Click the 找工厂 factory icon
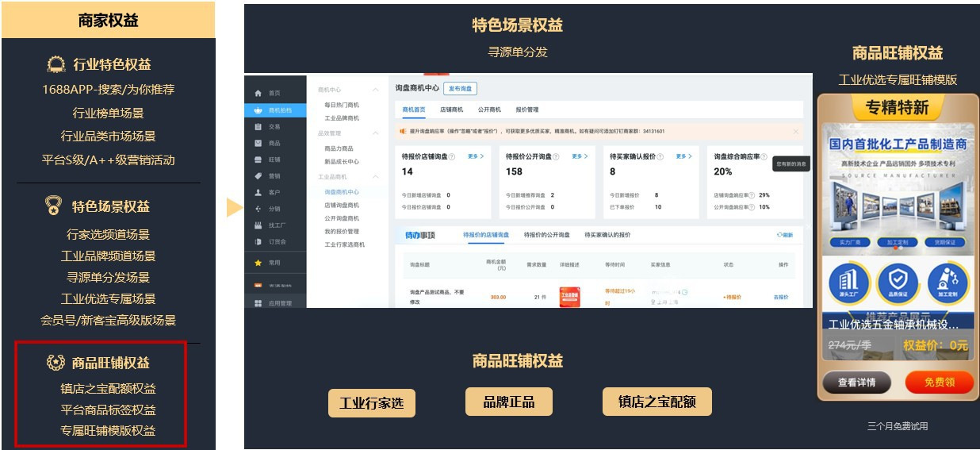 [x=258, y=226]
